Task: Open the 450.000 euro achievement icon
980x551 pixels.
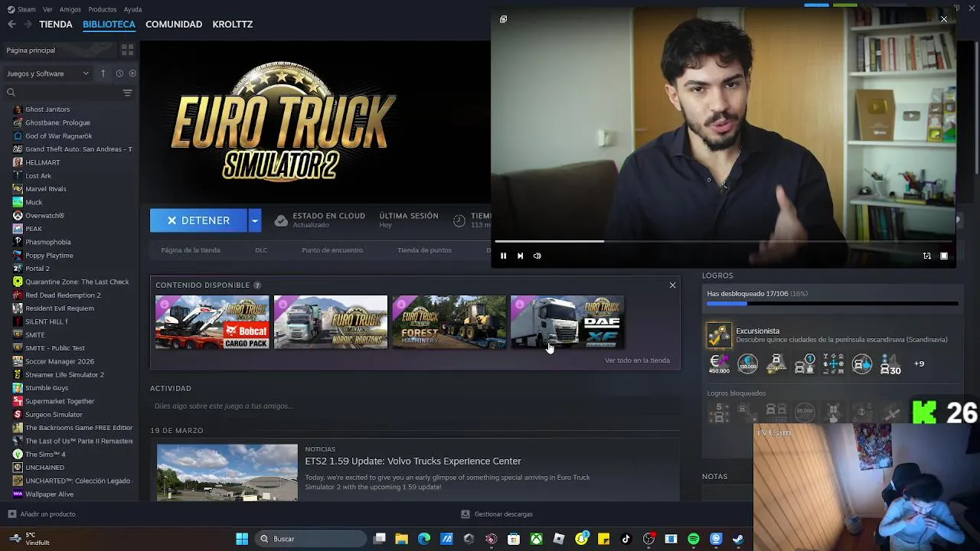Action: tap(719, 364)
